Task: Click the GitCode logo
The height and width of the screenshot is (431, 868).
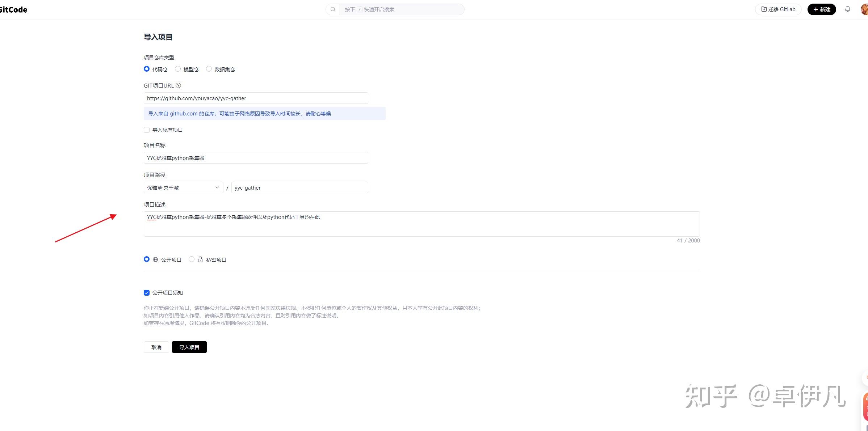Action: (13, 9)
